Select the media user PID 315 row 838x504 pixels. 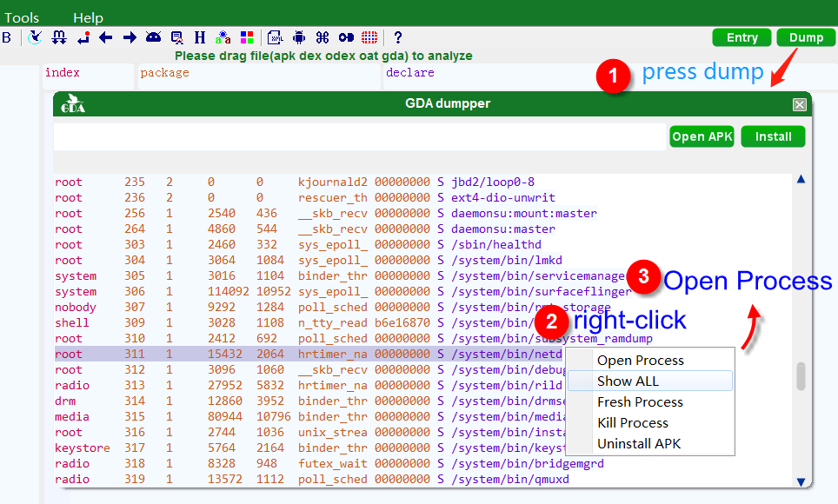pos(309,416)
